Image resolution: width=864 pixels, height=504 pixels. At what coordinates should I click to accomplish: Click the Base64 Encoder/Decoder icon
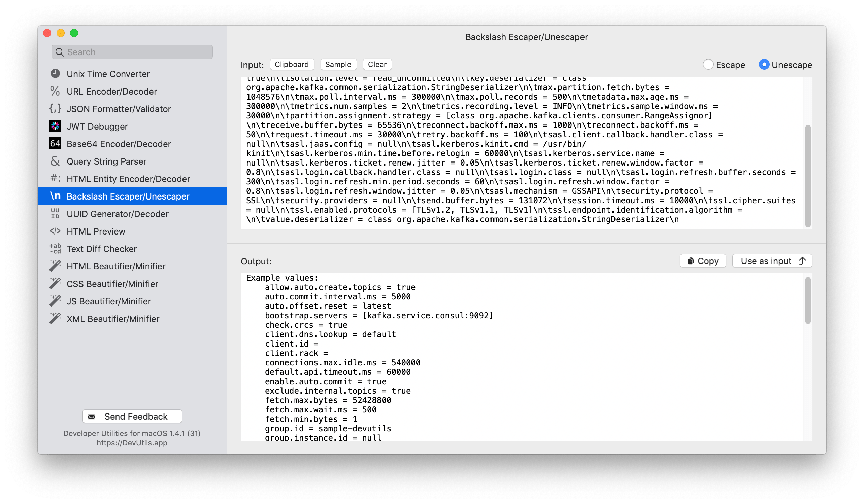(x=55, y=143)
